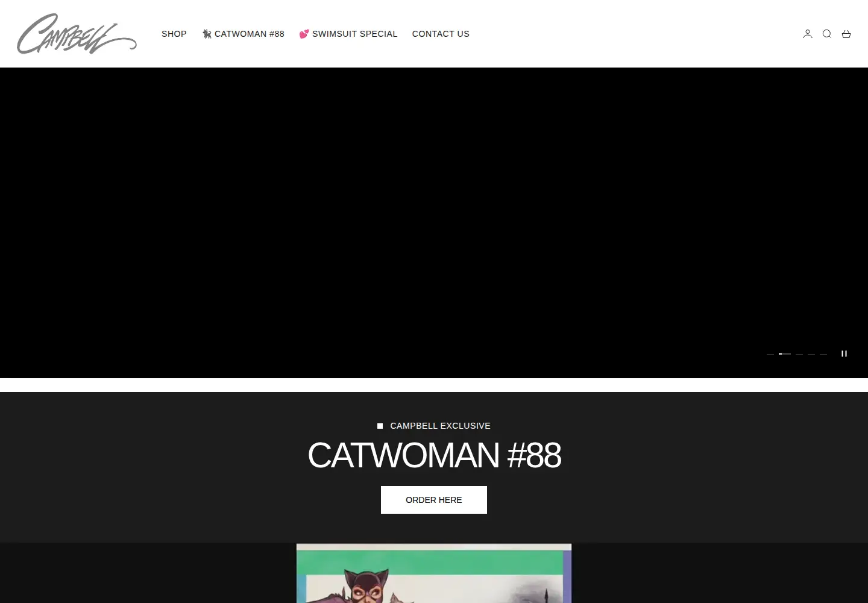Jump to the fourth slideshow slide indicator
868x603 pixels.
tap(811, 354)
